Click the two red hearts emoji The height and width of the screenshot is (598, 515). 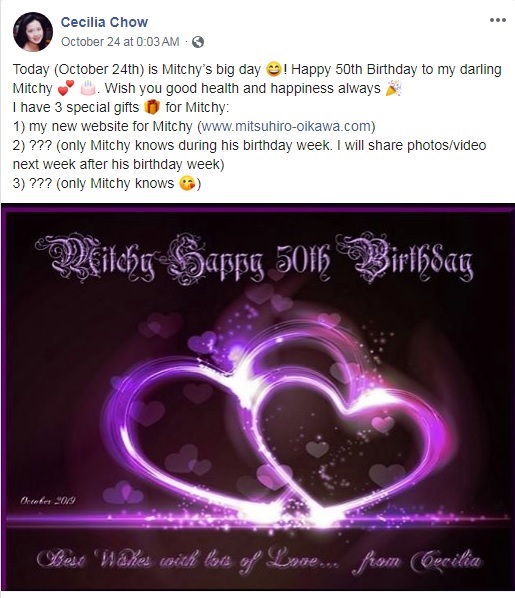click(x=66, y=88)
